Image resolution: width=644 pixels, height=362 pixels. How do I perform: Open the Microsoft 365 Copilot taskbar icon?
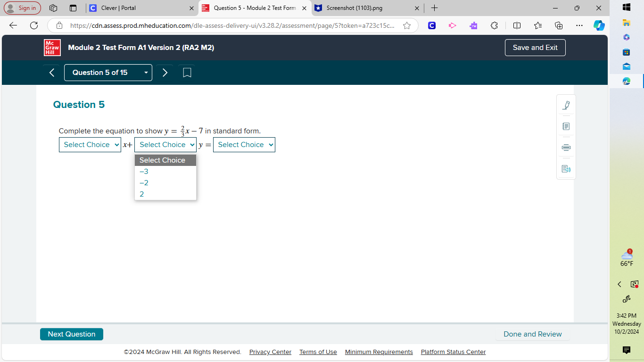coord(627,37)
